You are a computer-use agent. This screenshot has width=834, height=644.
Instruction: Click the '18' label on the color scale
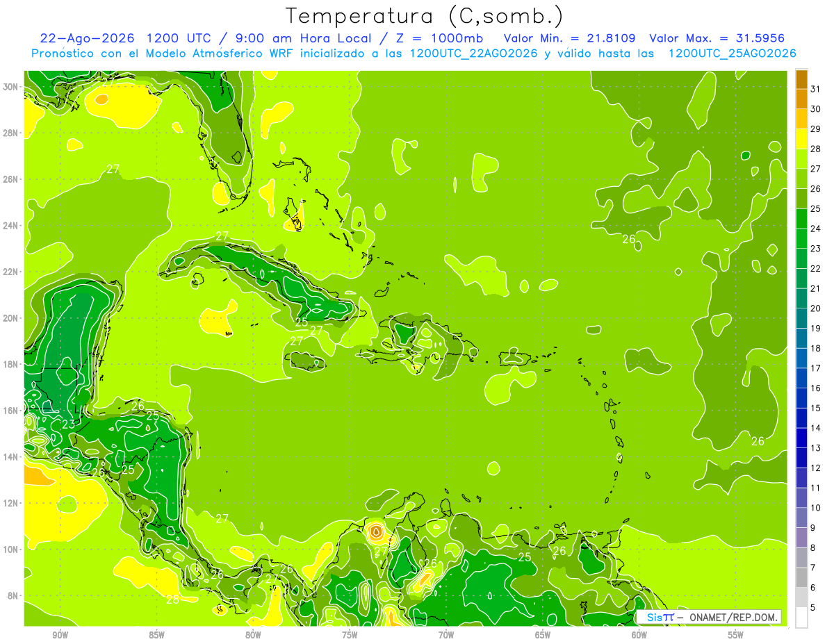tap(816, 348)
